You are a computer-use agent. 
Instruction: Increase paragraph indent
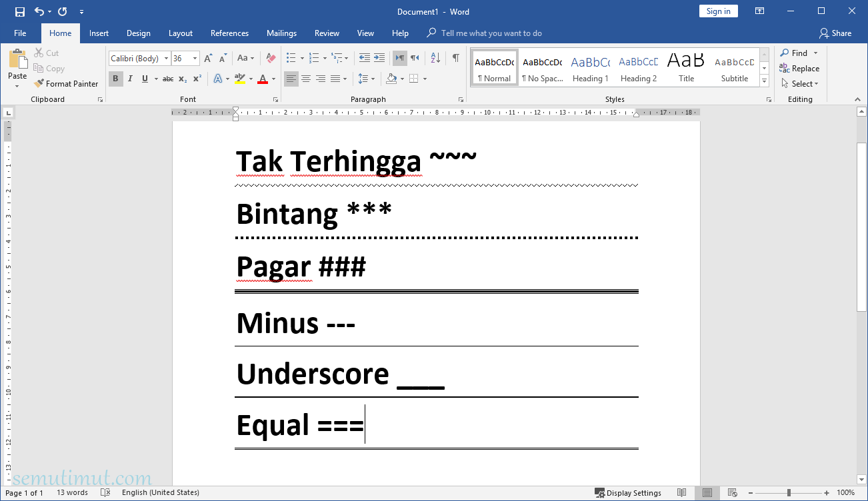point(379,59)
